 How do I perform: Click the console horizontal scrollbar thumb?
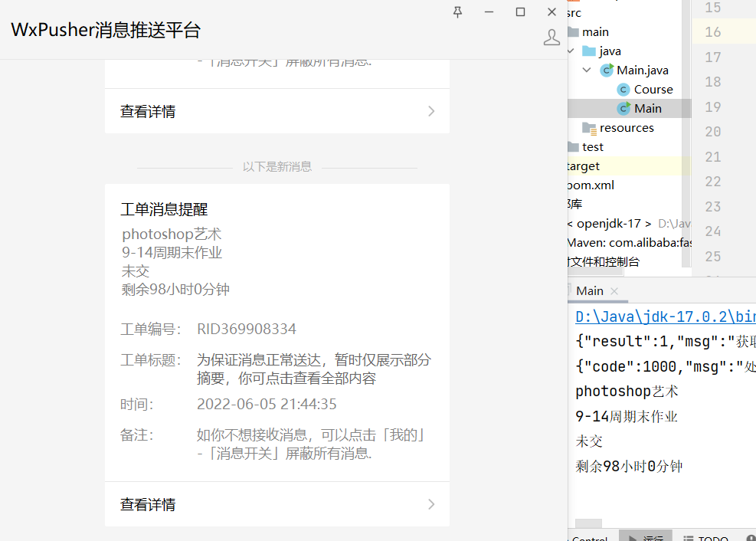pos(589,523)
